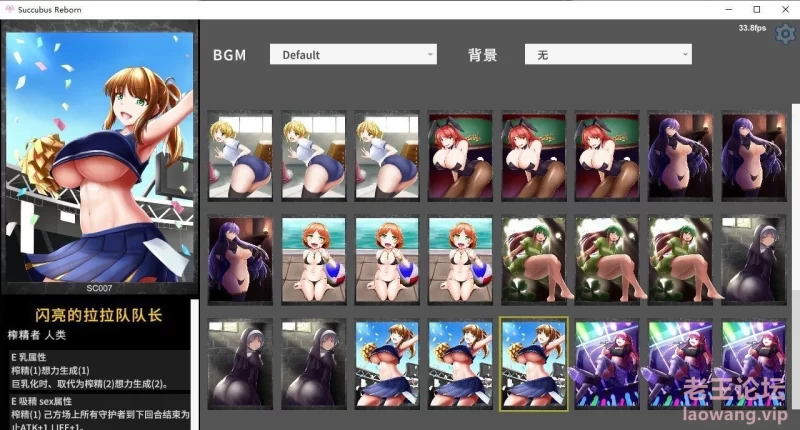Select the first beach-ball girl card
The width and height of the screenshot is (800, 430).
click(x=314, y=260)
